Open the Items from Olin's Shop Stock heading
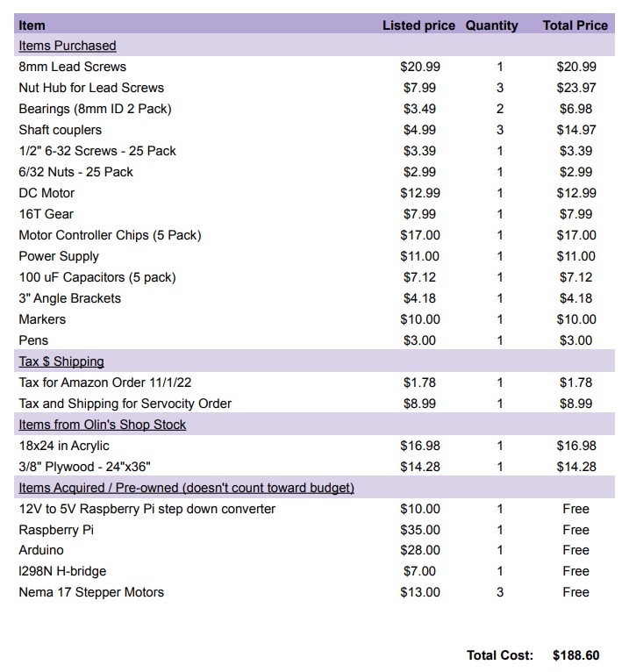Screen dimensions: 629x672 [102, 425]
